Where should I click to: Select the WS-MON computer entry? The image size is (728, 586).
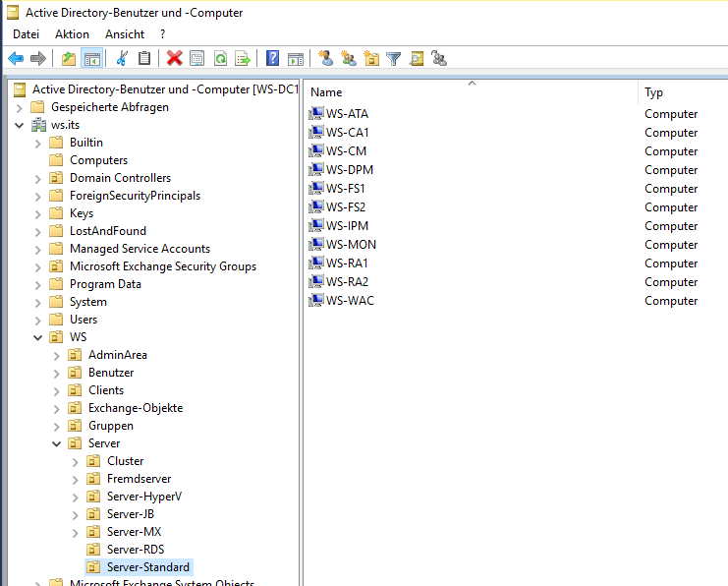[351, 245]
